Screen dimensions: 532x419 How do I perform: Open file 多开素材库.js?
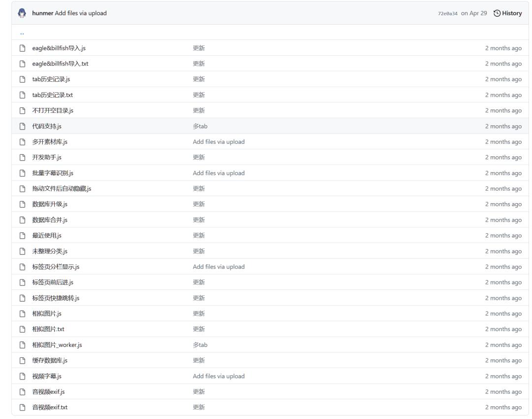point(50,142)
